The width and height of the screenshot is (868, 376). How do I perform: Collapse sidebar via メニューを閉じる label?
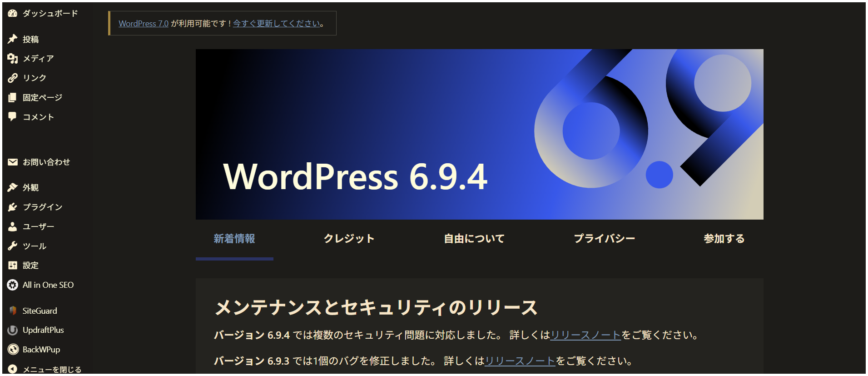(x=52, y=370)
